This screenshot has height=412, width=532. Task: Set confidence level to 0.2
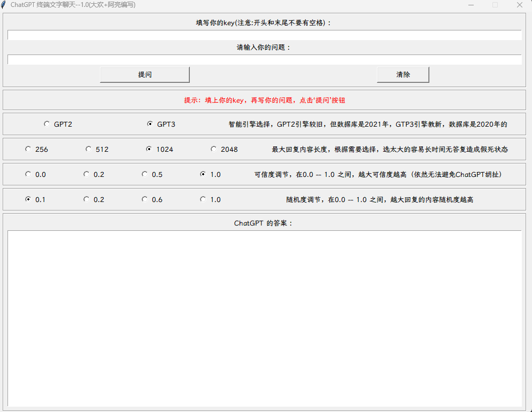tap(86, 174)
